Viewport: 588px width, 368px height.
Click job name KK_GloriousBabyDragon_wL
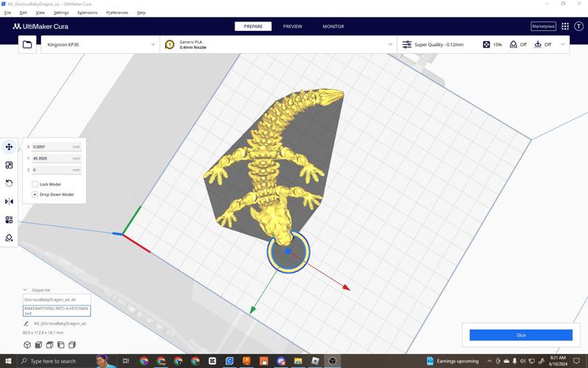point(60,323)
